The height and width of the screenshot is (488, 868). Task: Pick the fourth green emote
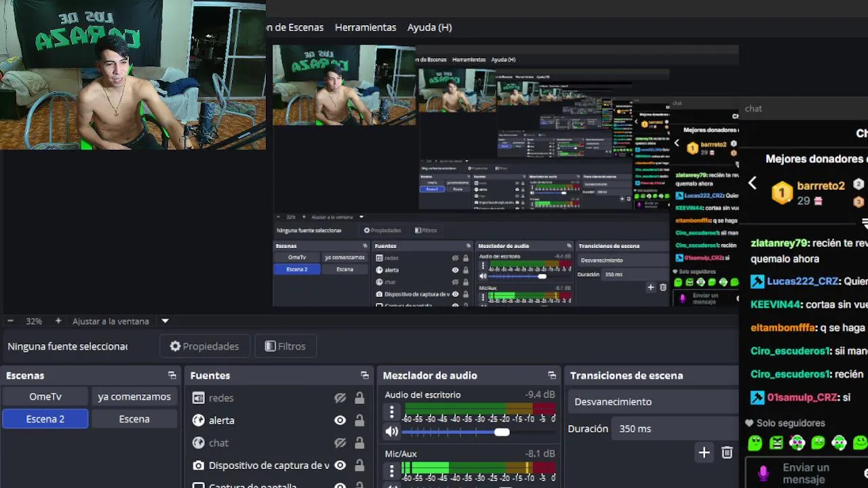click(818, 443)
